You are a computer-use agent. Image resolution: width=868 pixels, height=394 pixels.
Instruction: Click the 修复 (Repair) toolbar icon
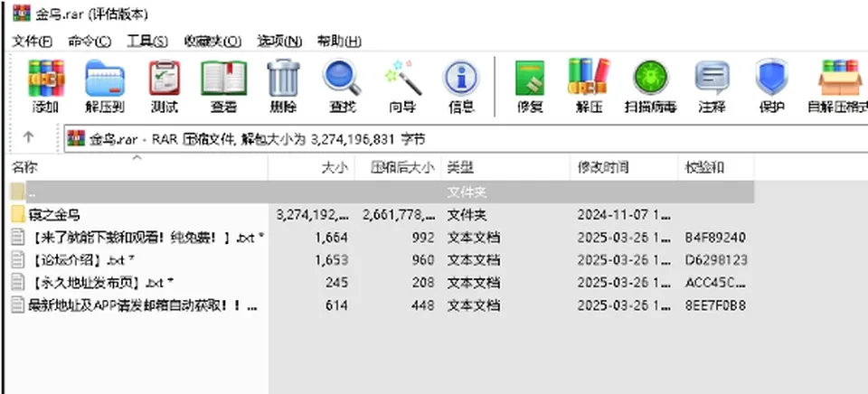530,78
